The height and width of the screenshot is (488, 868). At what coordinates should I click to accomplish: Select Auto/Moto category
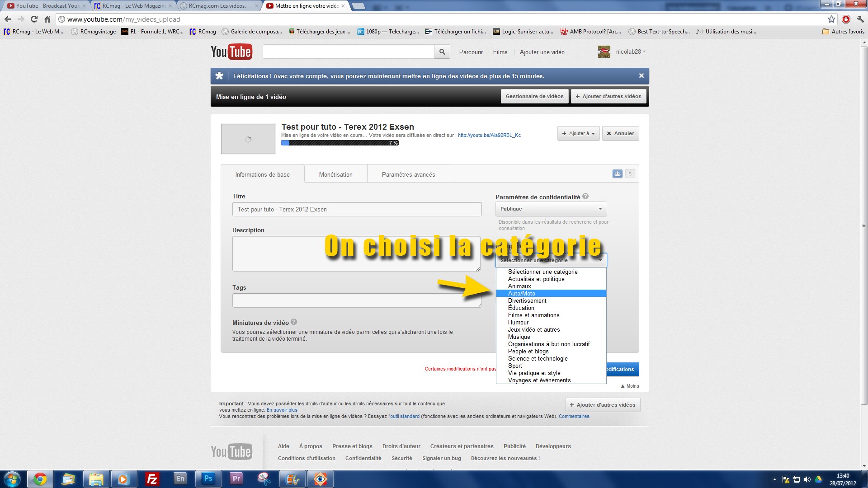point(551,293)
